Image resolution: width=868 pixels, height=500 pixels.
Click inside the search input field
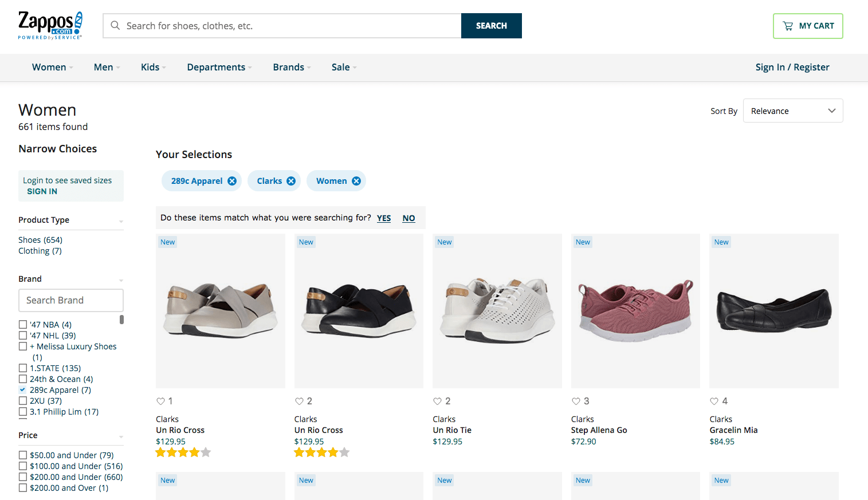pos(258,25)
